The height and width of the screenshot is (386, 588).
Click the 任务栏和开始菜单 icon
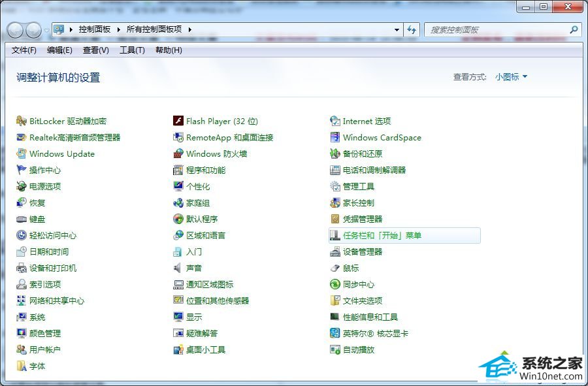click(335, 235)
